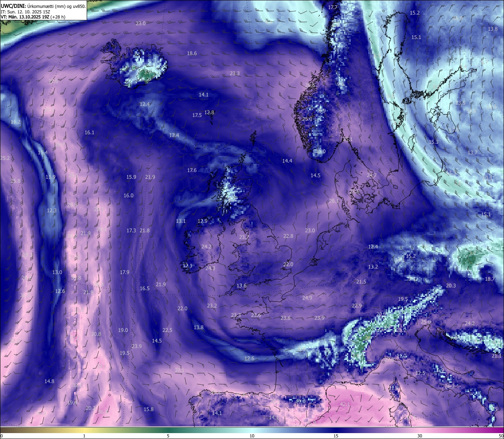Viewport: 504px width, 439px height.
Task: Click the 15.3 value over the Baltic
Action: click(x=434, y=142)
